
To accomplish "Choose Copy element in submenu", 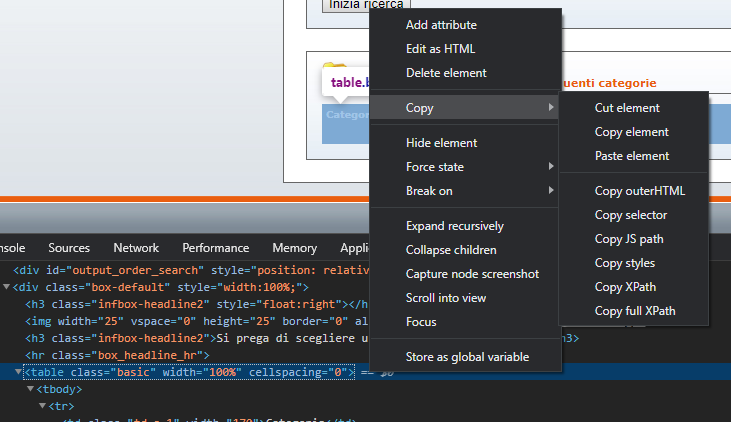I will [634, 132].
